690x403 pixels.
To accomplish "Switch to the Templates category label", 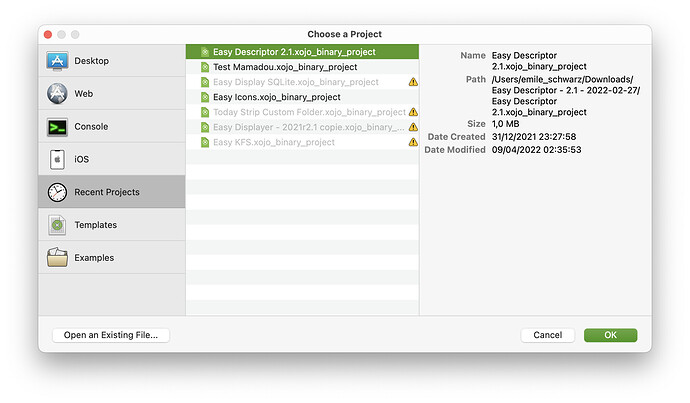I will click(x=95, y=225).
